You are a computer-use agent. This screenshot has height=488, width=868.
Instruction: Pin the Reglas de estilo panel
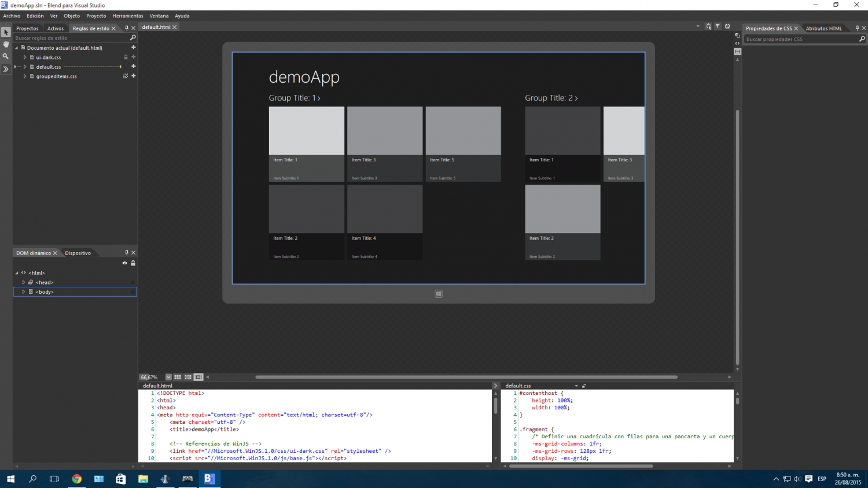[x=127, y=28]
